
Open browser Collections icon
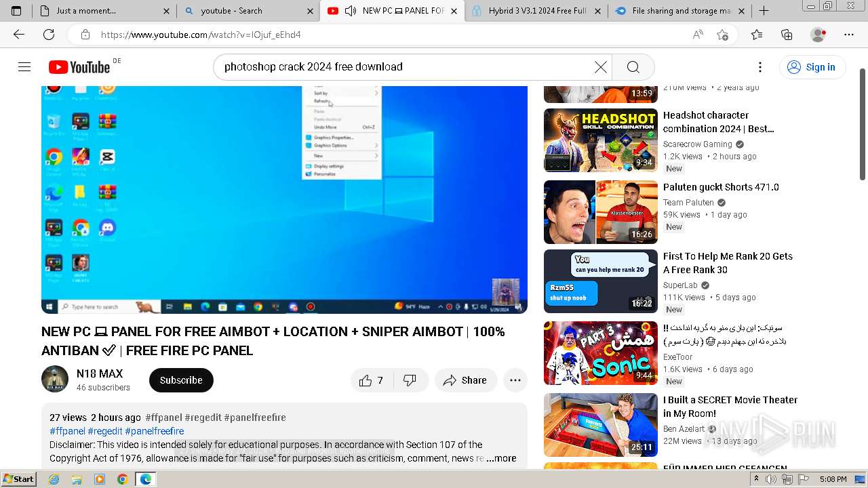[x=787, y=35]
